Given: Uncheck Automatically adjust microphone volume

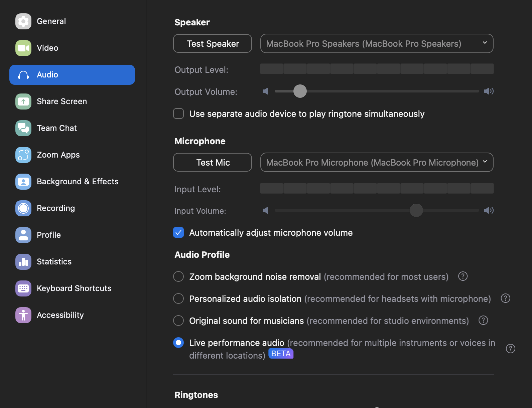Looking at the screenshot, I should 178,232.
